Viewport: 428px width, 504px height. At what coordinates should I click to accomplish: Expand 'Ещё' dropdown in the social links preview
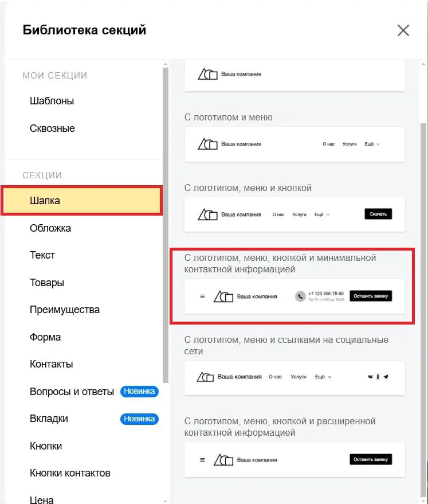(x=323, y=377)
